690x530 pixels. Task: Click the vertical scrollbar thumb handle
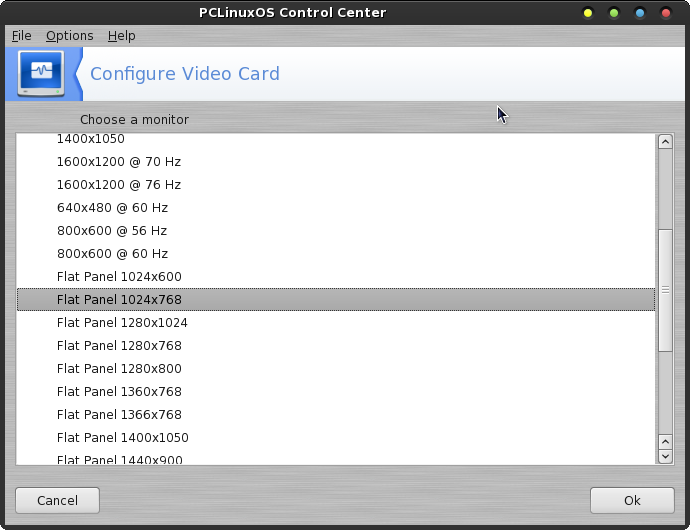(x=665, y=290)
